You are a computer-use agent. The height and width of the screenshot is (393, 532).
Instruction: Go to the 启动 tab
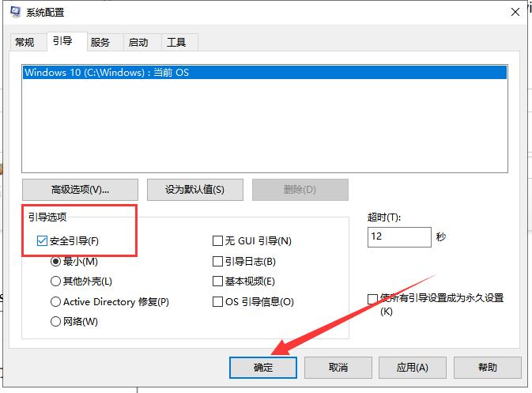coord(138,42)
